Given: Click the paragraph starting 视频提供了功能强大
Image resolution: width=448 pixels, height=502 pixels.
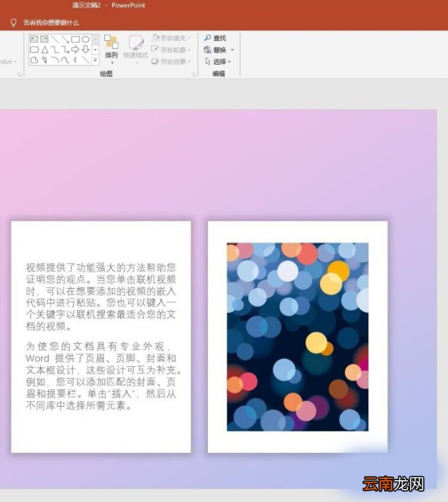Looking at the screenshot, I should [101, 297].
